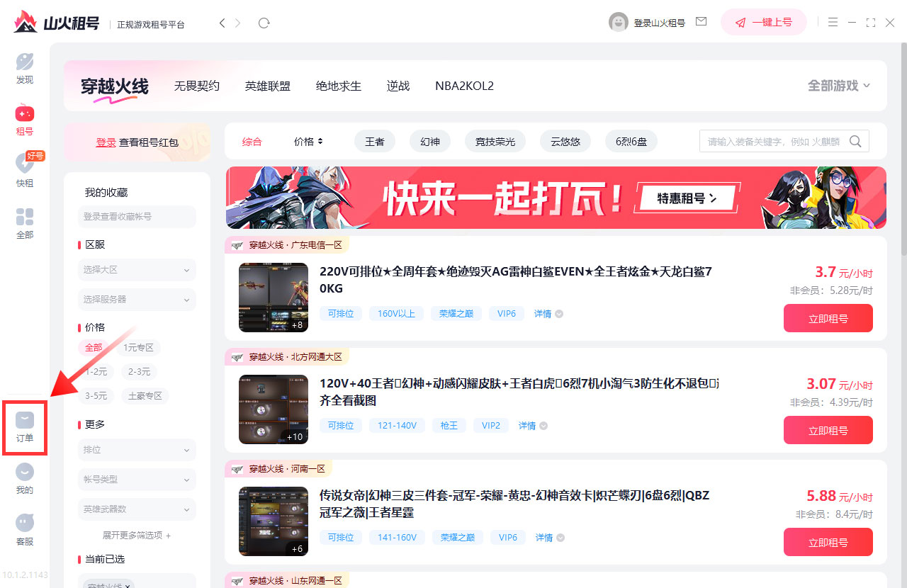Click the 快来一起打瓦 promo banner
The width and height of the screenshot is (907, 588).
[x=556, y=198]
